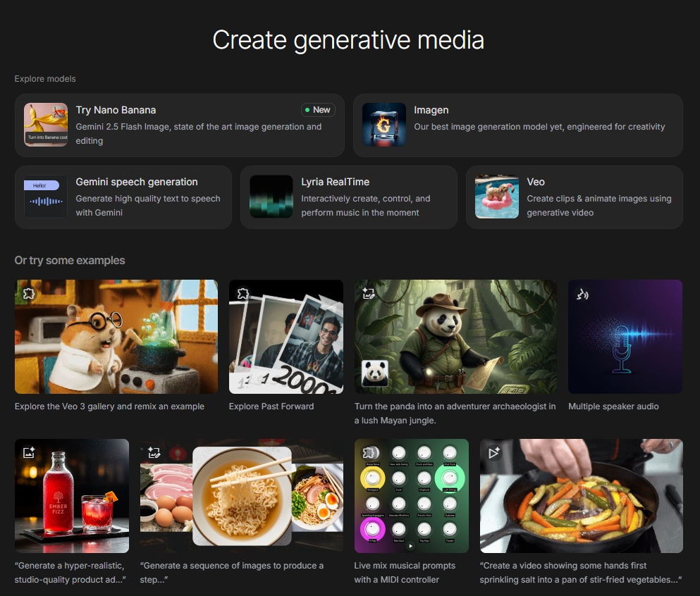Click 'Create a video showing some hands' caption

pyautogui.click(x=581, y=572)
